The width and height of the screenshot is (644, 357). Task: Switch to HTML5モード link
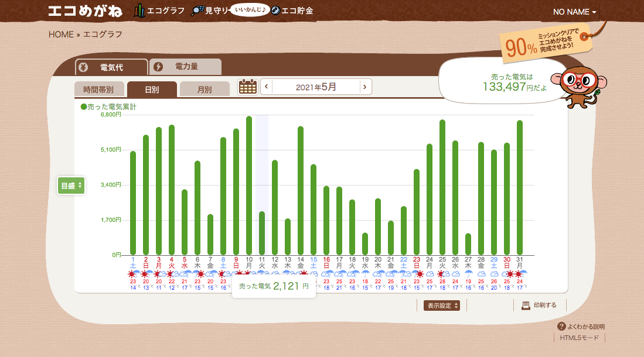[579, 338]
